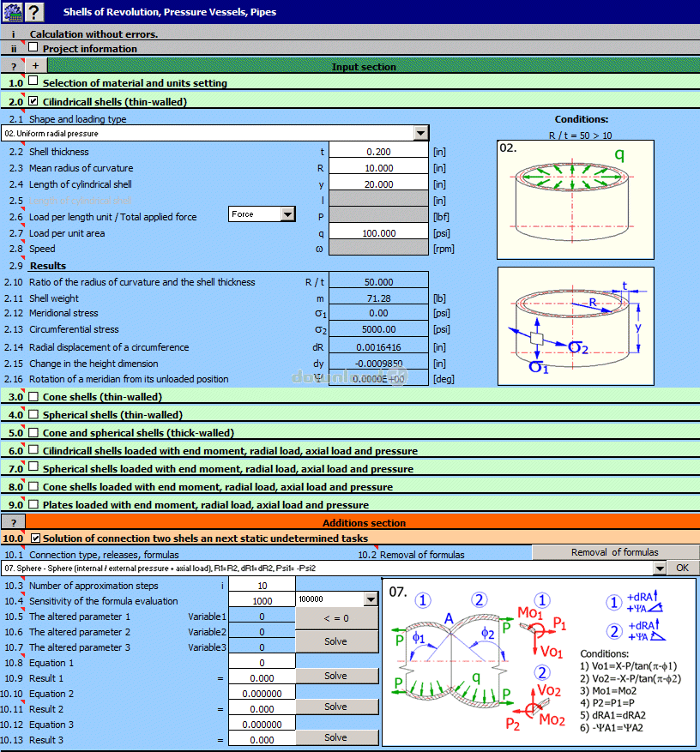
Task: Expand Cone shells (thin-walled) section checkbox
Action: (x=33, y=396)
